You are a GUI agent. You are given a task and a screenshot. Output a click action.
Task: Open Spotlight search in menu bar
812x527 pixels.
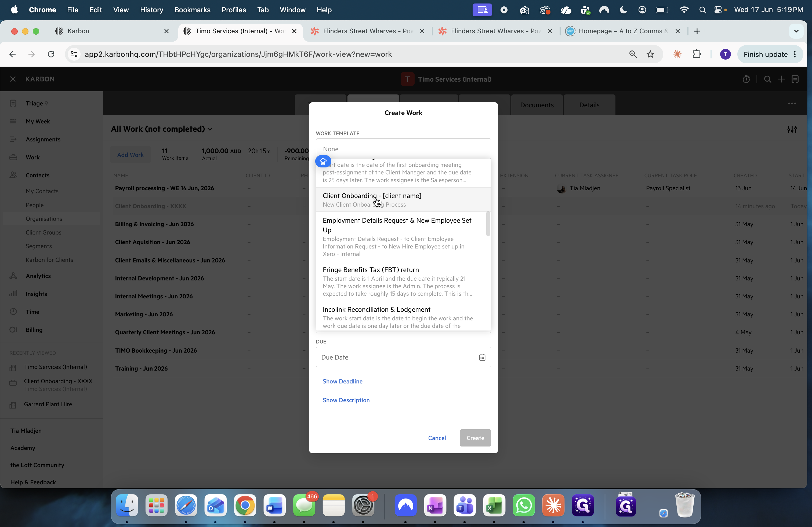(x=702, y=10)
